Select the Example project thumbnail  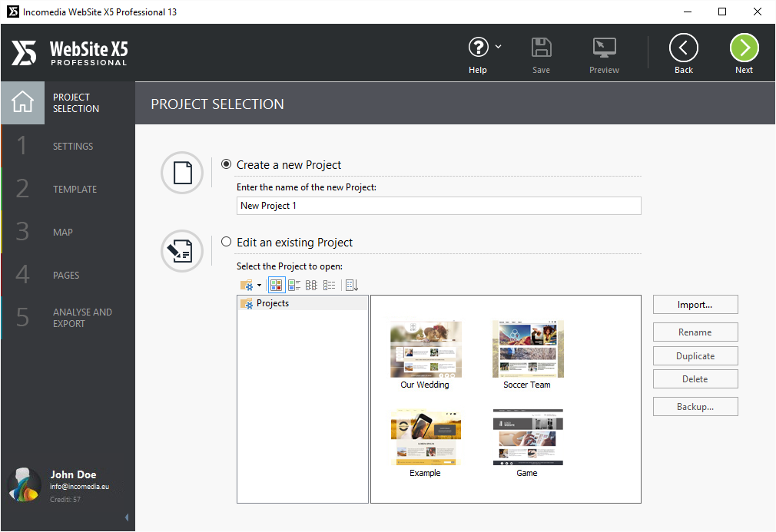coord(426,437)
